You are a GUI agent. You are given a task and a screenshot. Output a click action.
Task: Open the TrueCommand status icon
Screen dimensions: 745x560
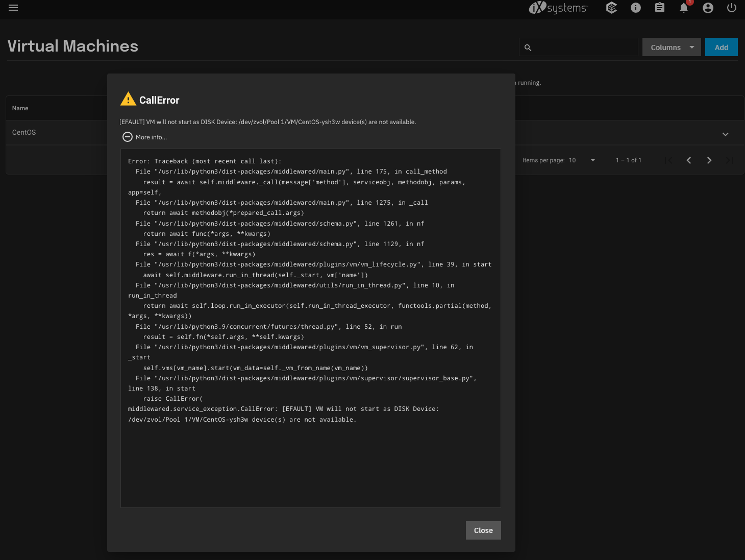pos(611,8)
